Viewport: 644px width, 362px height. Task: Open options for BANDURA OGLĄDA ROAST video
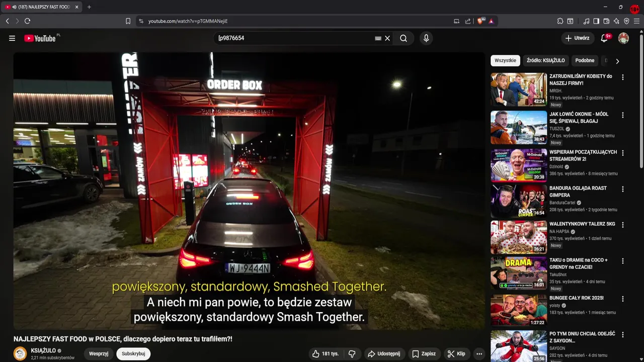623,189
